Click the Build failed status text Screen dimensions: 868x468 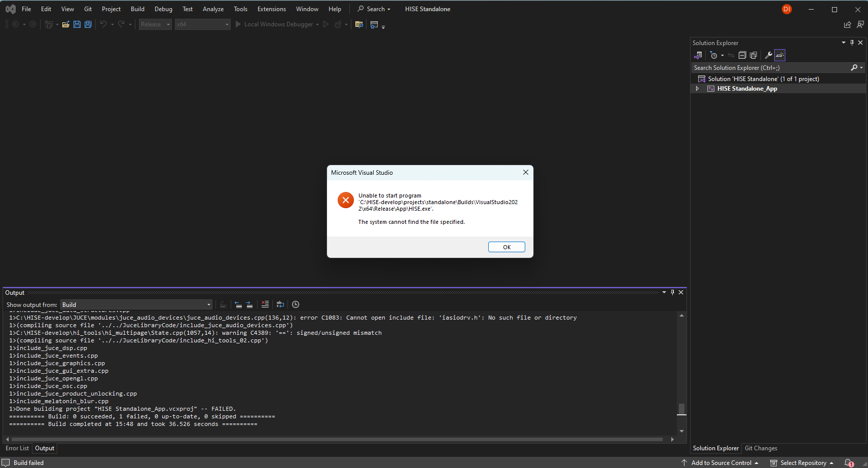pyautogui.click(x=28, y=463)
